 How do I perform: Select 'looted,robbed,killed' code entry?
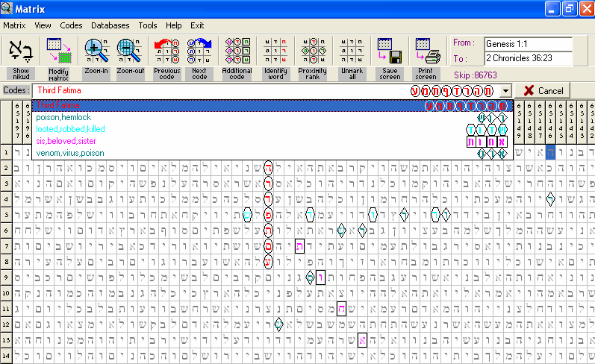pos(70,129)
